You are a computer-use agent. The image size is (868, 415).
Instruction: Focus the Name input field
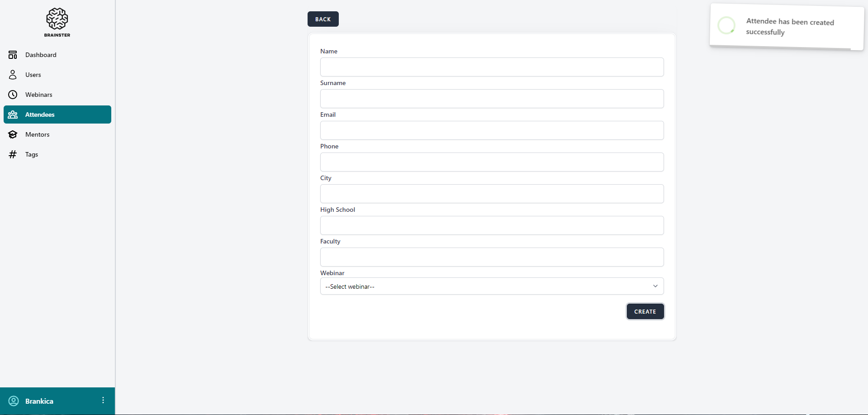click(x=492, y=67)
